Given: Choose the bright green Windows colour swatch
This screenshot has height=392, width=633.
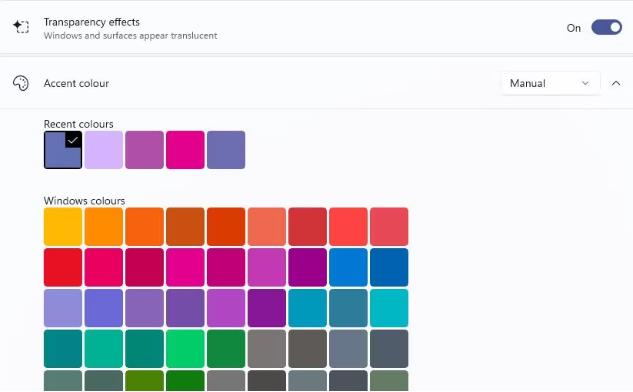Looking at the screenshot, I should [185, 349].
